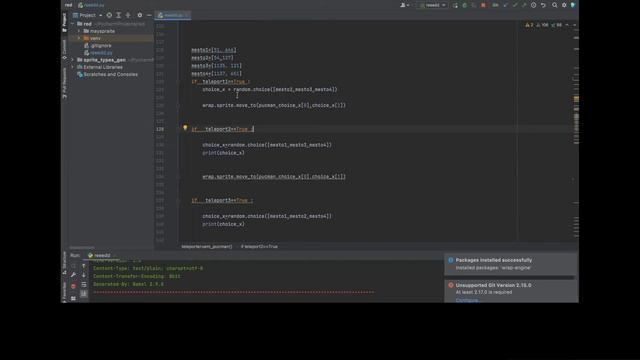Click the Debug bug icon
The image size is (640, 360).
[464, 5]
